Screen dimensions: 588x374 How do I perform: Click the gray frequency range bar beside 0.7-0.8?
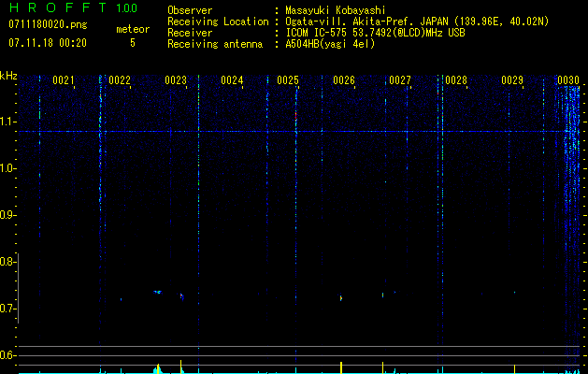[18, 289]
